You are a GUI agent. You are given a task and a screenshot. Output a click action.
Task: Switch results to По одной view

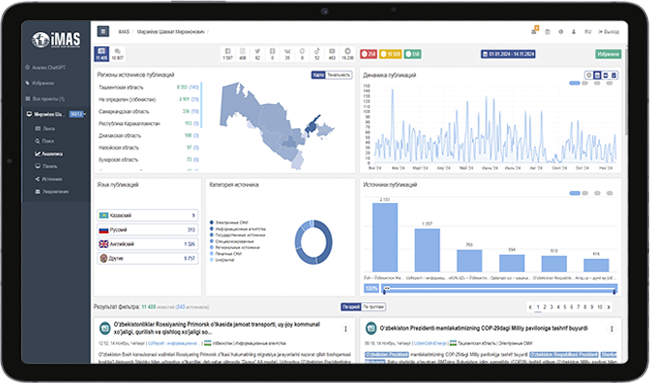351,307
